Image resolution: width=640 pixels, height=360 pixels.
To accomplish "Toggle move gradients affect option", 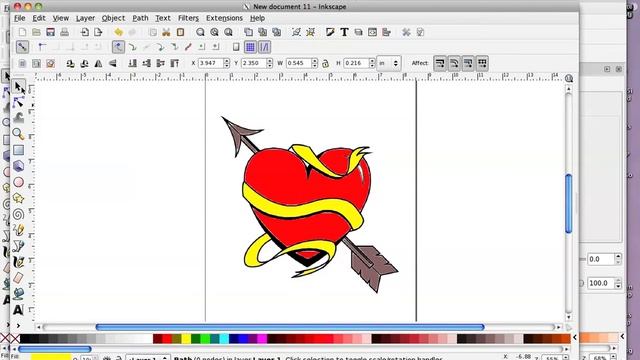I will coord(468,63).
